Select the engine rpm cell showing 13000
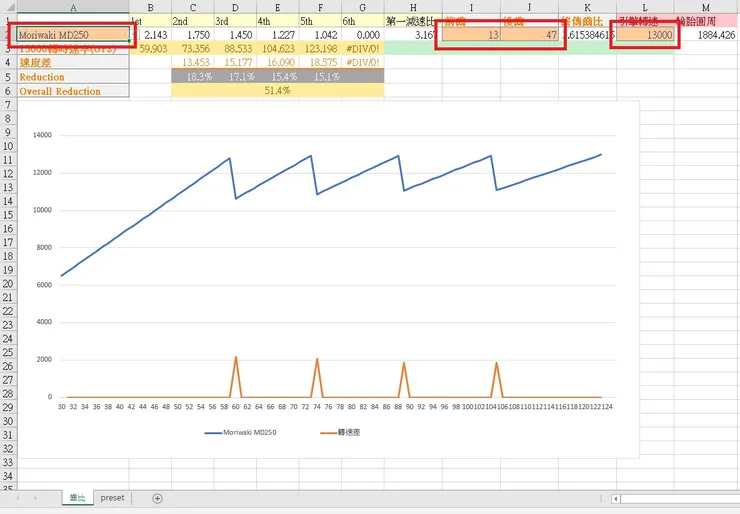The height and width of the screenshot is (514, 740). click(645, 35)
